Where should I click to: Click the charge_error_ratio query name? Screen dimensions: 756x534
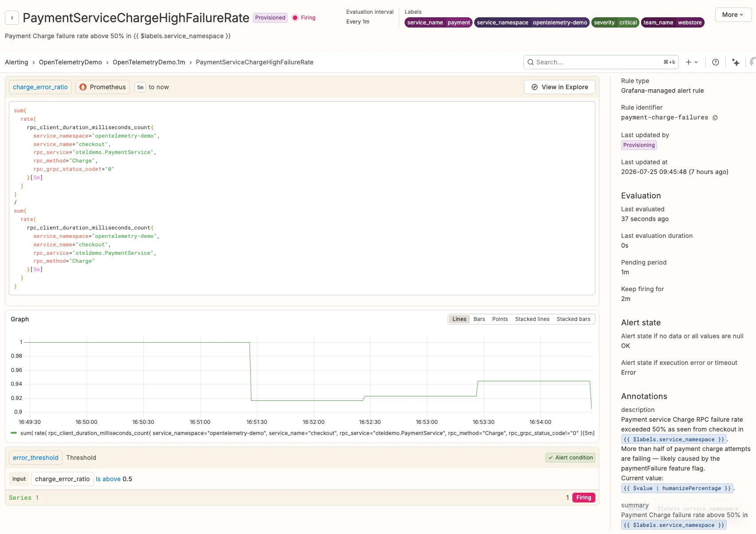point(40,87)
